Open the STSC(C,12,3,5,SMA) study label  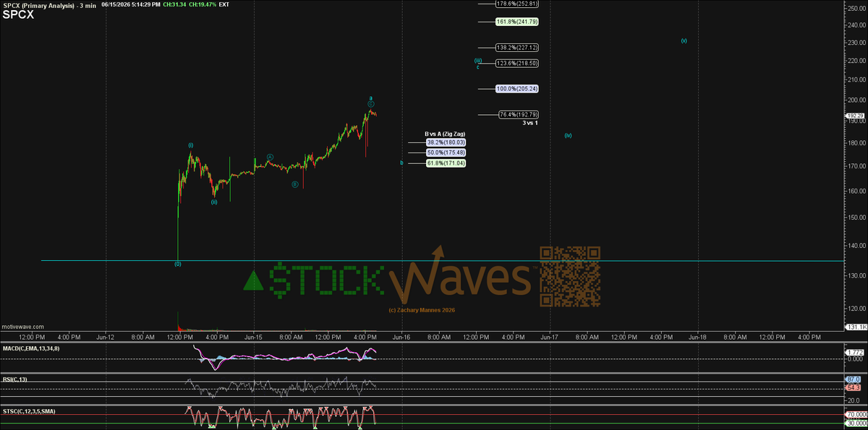[28, 410]
